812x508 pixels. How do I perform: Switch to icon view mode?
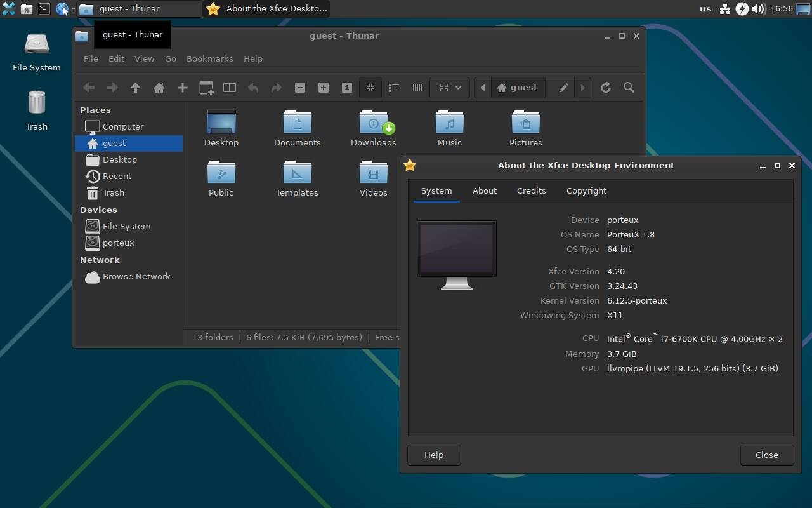point(370,88)
